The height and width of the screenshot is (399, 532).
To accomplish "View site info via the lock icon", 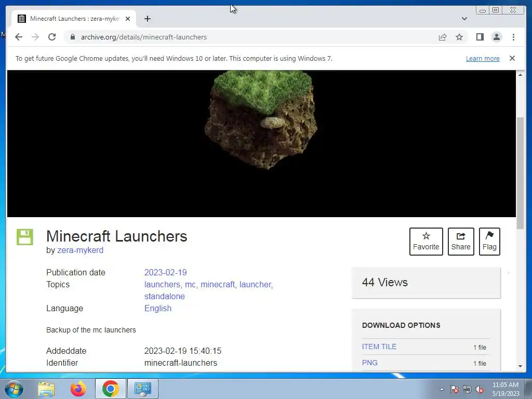I will click(x=72, y=37).
